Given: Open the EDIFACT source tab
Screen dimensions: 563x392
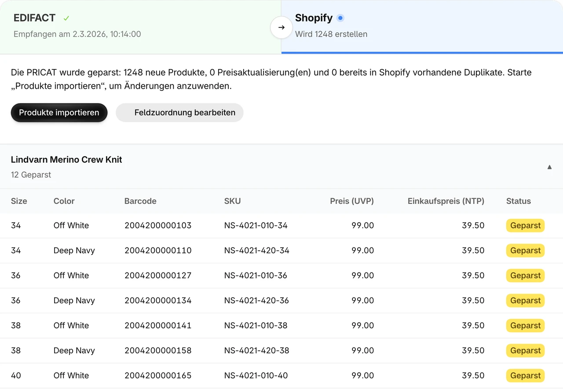Looking at the screenshot, I should [x=141, y=27].
